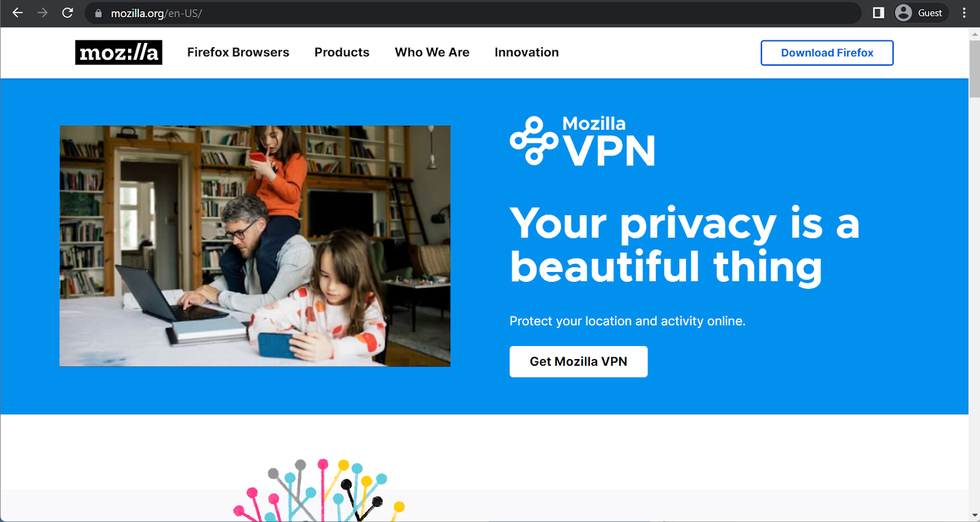This screenshot has width=980, height=522.
Task: Click the Download Firefox button
Action: [x=827, y=53]
